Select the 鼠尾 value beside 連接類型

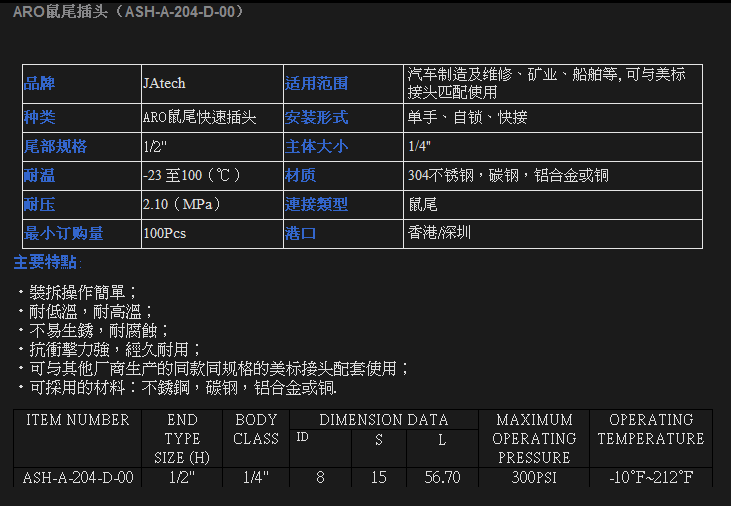pyautogui.click(x=422, y=204)
